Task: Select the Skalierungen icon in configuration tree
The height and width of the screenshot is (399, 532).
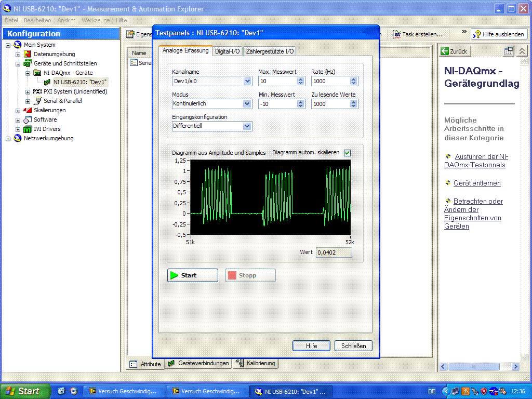Action: point(28,110)
